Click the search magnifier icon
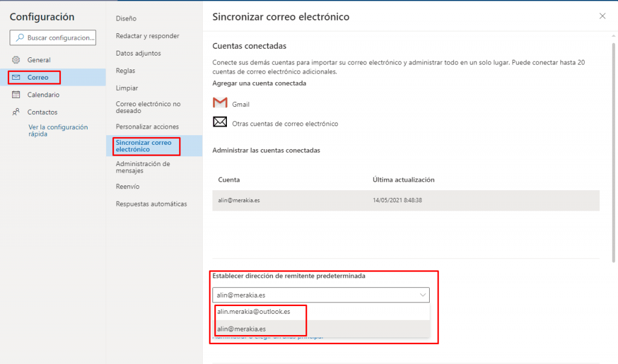Image resolution: width=618 pixels, height=364 pixels. 20,37
